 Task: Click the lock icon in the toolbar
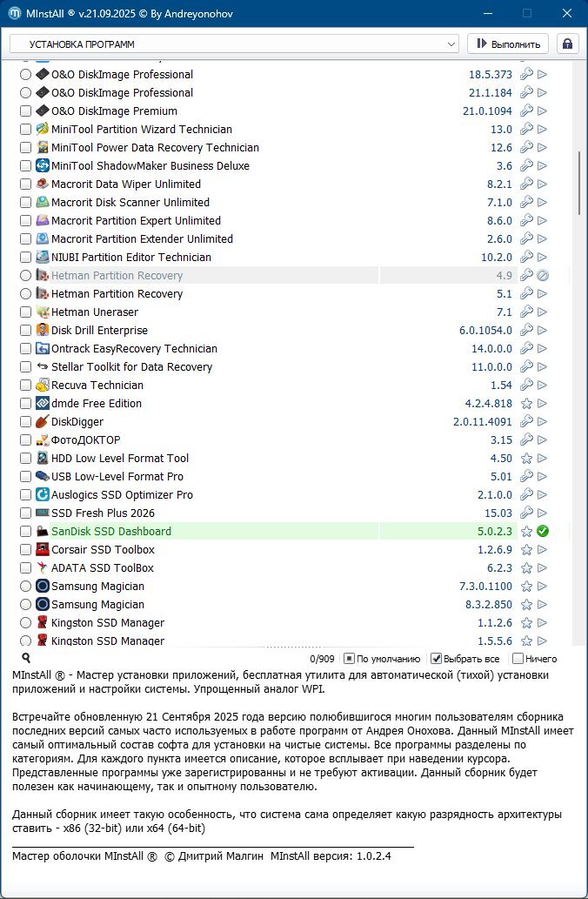pyautogui.click(x=567, y=44)
